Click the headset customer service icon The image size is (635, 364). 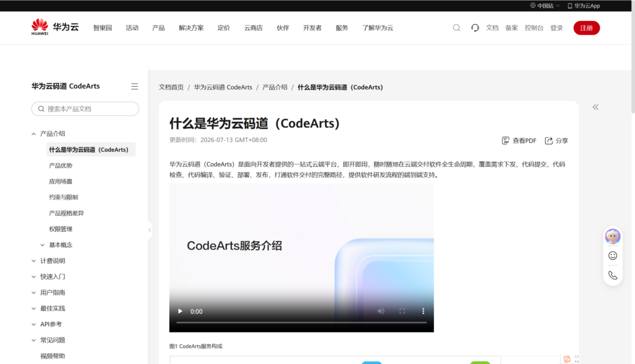pos(475,27)
